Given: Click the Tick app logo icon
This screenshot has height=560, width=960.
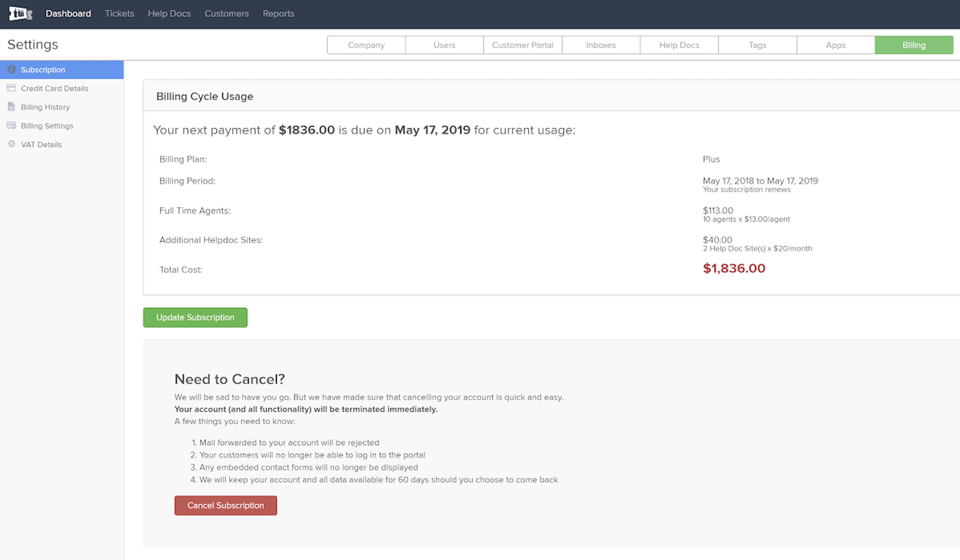Looking at the screenshot, I should [20, 14].
